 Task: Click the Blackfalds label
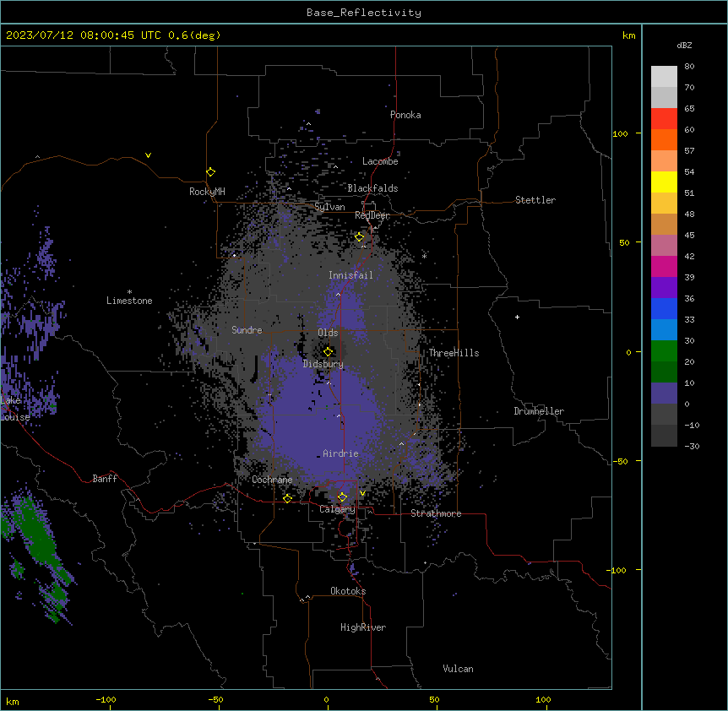[372, 188]
